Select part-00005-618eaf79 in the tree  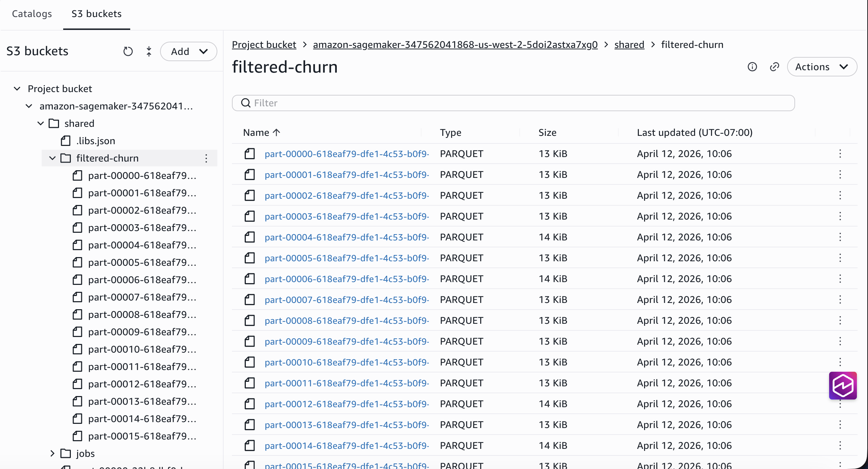tap(142, 262)
